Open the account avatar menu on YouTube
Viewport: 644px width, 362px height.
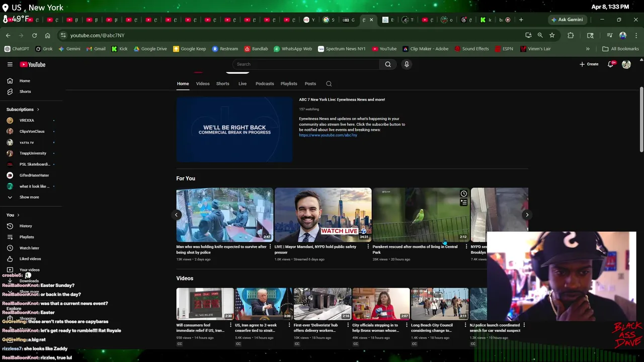626,64
